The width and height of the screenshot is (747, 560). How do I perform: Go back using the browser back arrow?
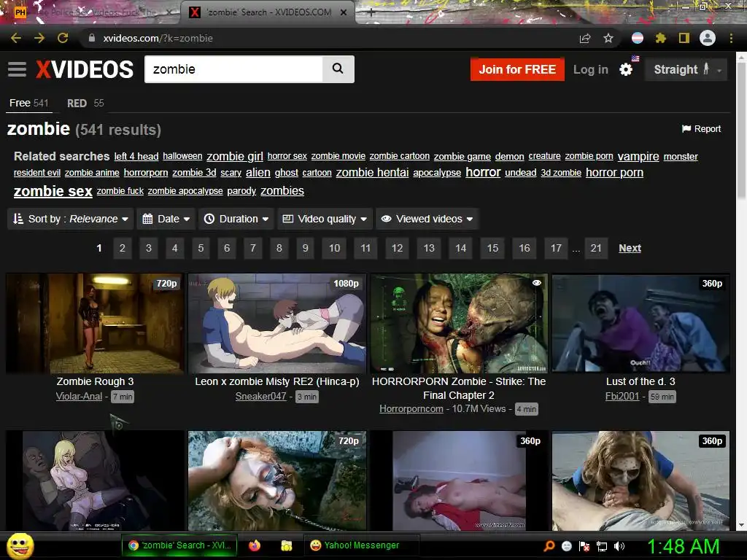click(x=16, y=38)
